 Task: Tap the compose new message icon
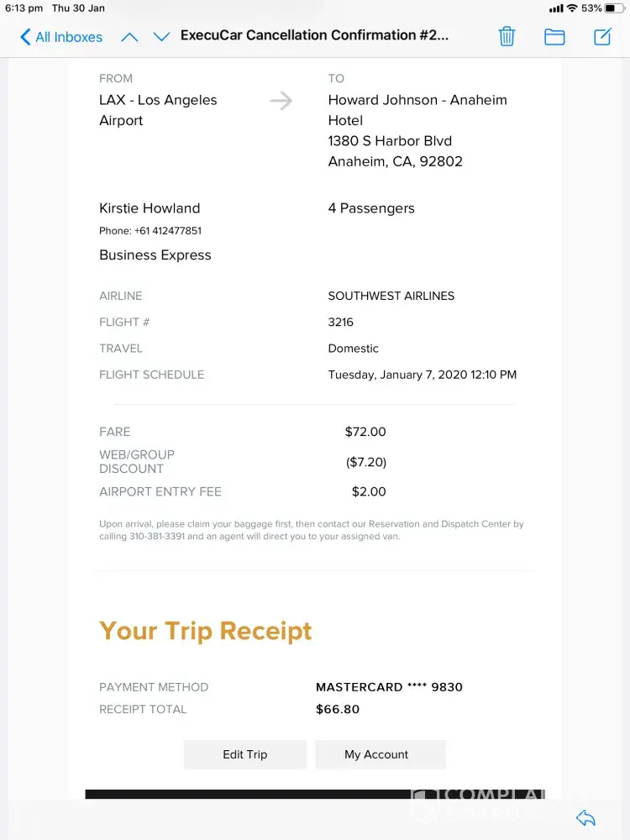602,36
